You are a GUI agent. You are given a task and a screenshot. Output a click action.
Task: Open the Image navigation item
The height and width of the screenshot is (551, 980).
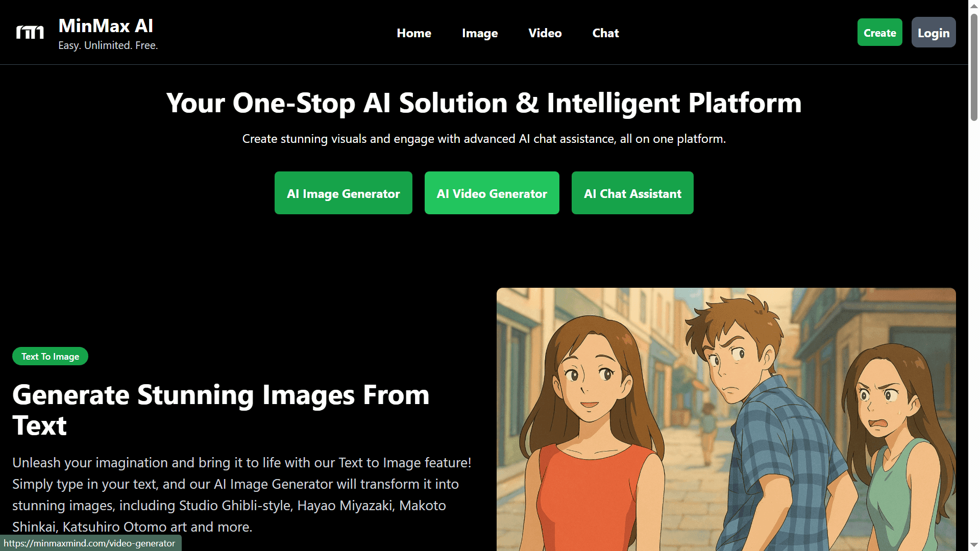click(479, 33)
